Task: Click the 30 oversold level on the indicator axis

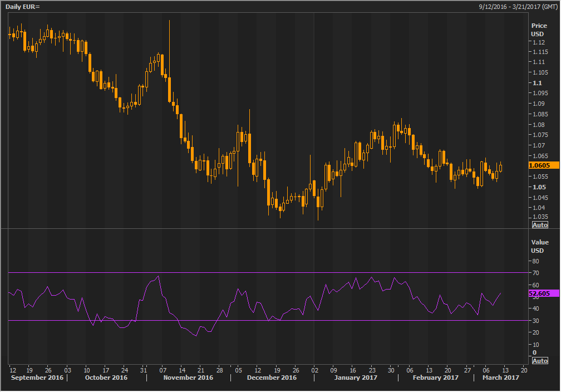Action: click(x=535, y=321)
